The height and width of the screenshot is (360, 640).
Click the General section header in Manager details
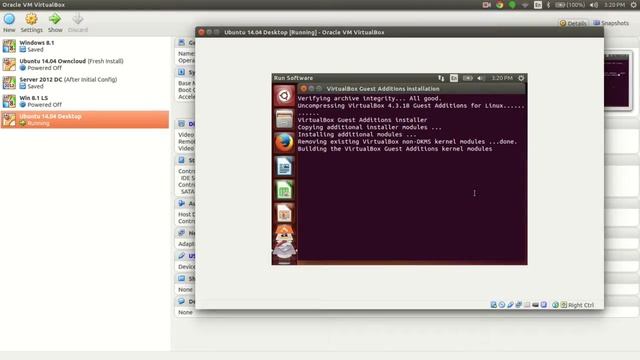[186, 42]
